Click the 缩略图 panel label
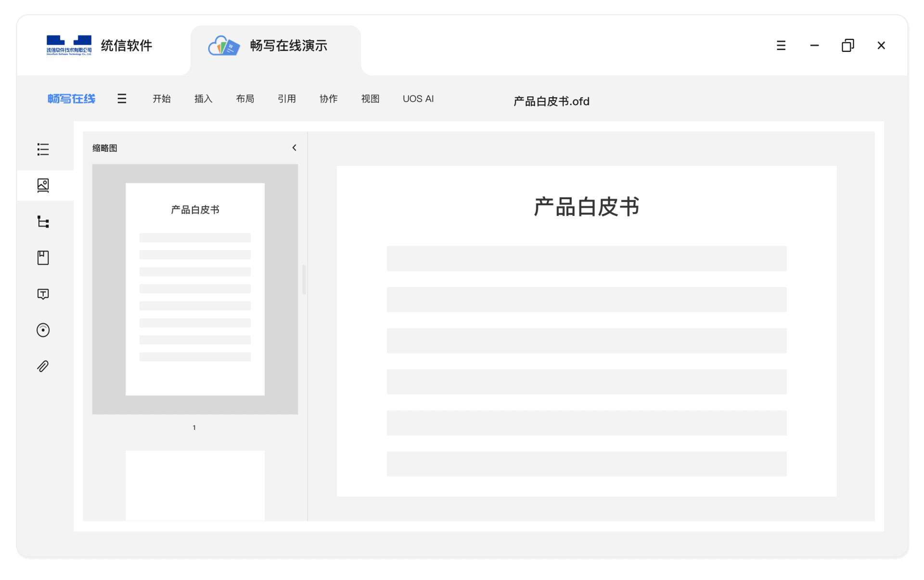Image resolution: width=924 pixels, height=580 pixels. (x=104, y=148)
